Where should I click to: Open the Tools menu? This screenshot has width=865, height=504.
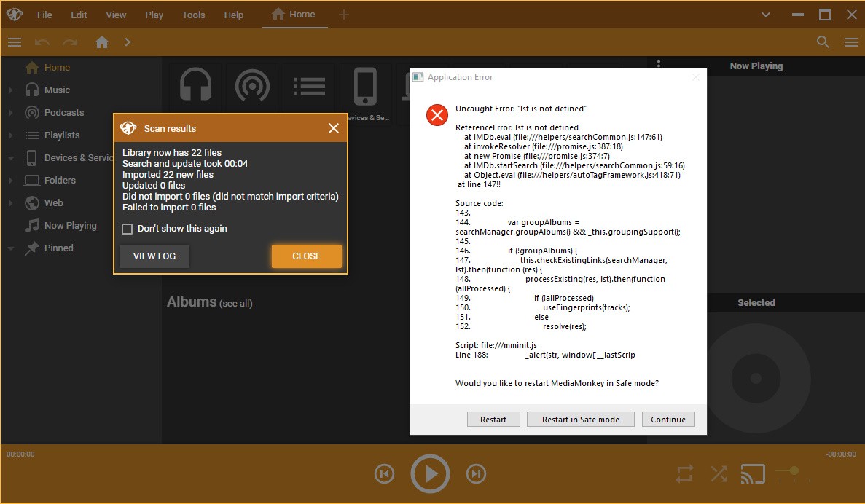193,15
